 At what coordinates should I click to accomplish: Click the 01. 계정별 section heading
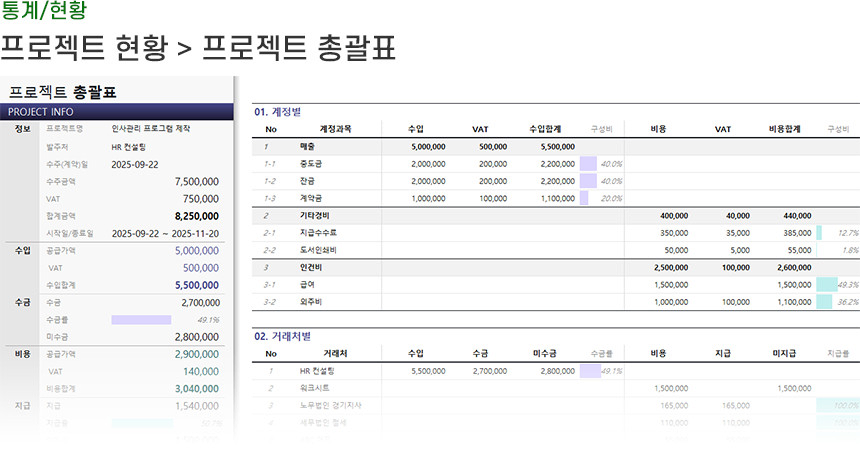pos(278,112)
